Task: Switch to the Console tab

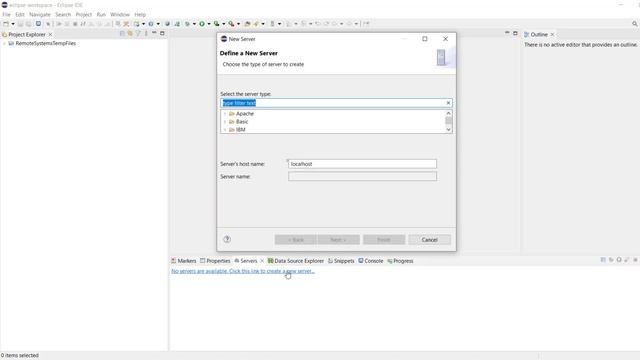Action: pos(371,261)
